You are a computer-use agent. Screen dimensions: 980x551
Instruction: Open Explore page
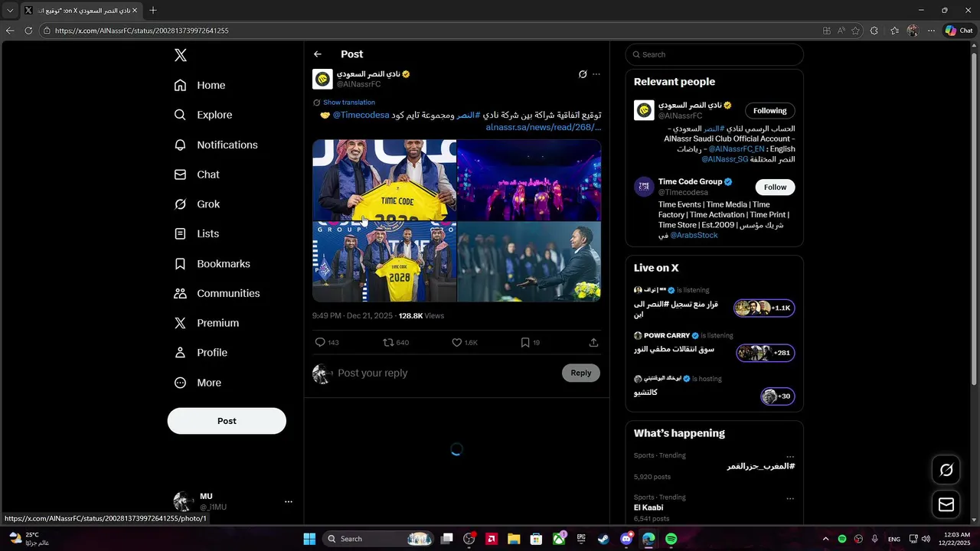coord(203,115)
